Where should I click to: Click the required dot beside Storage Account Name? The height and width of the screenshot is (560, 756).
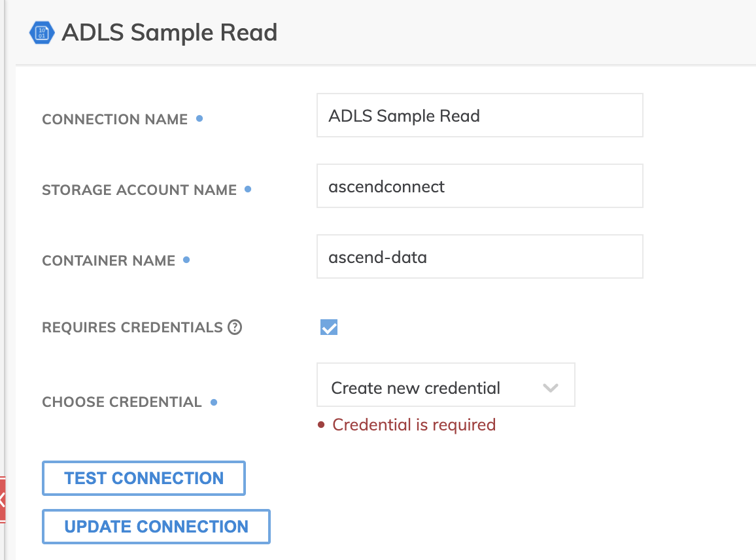(x=248, y=189)
